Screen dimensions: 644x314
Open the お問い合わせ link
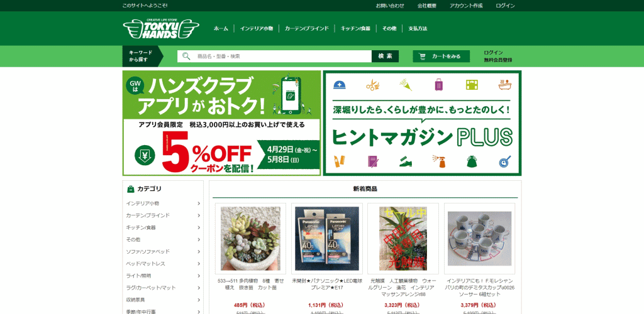(390, 6)
